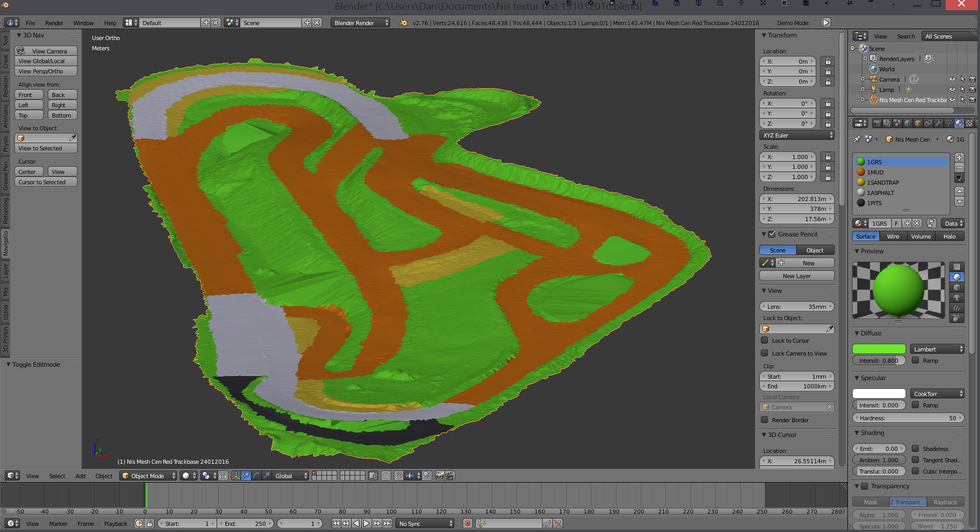Unlink the 1GRS material with X

tap(917, 223)
